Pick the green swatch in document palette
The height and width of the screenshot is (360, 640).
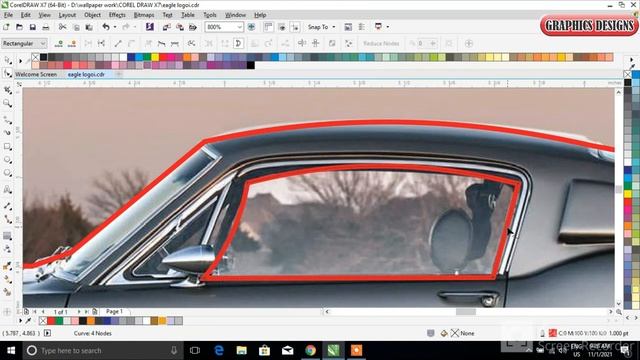pos(59,321)
